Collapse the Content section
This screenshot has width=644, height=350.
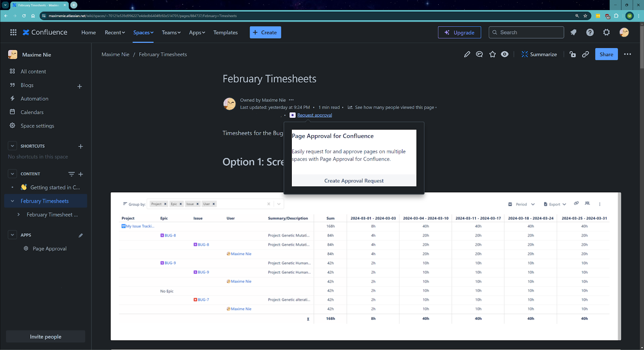click(x=12, y=174)
